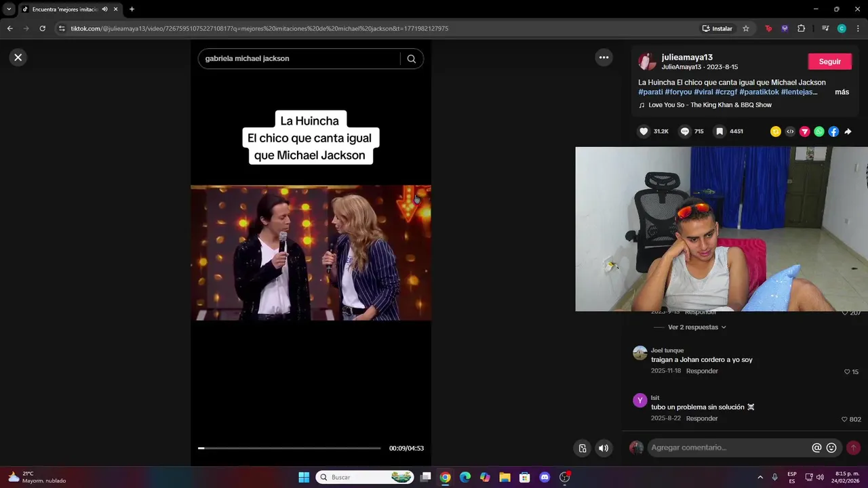Open media controls icon in Chrome toolbar
The image size is (868, 488).
(825, 28)
